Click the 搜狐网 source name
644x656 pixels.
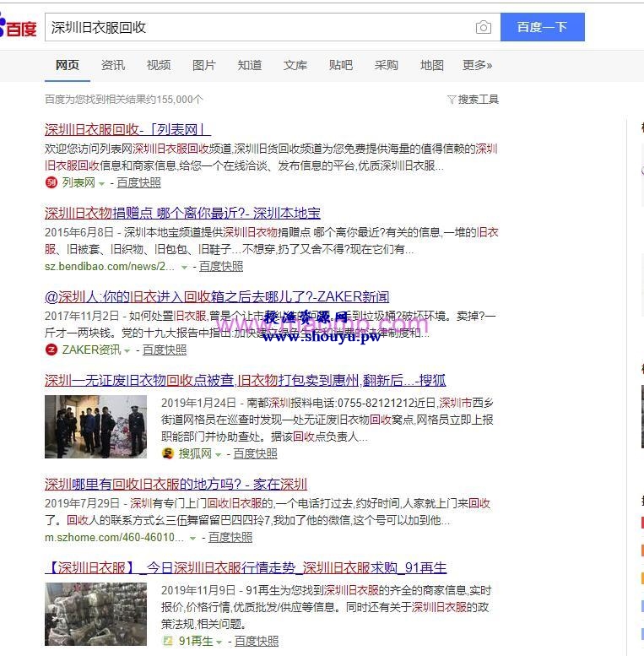[195, 453]
